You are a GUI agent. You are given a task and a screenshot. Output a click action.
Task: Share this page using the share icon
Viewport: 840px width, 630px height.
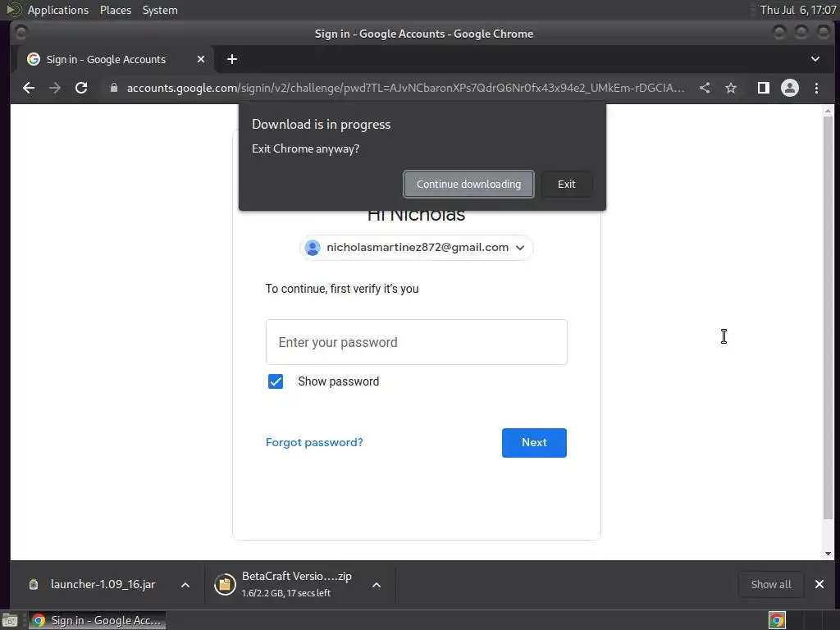click(x=705, y=88)
